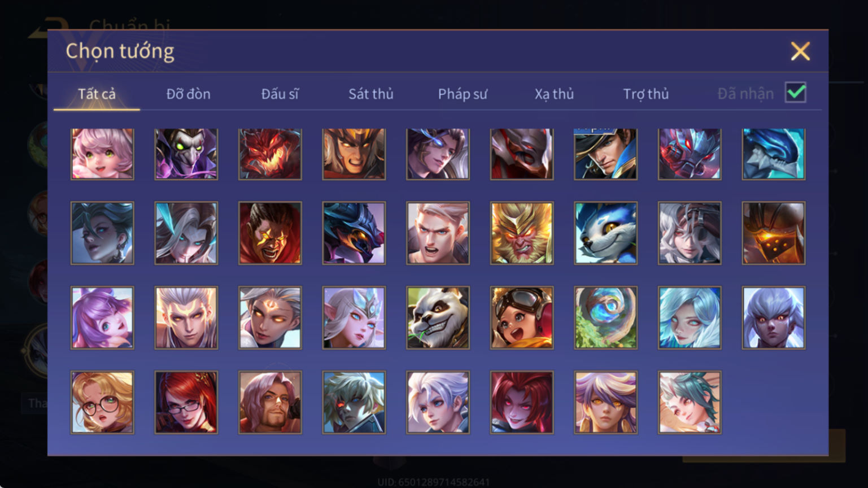Select the hero with captain's hat
868x488 pixels.
point(605,154)
